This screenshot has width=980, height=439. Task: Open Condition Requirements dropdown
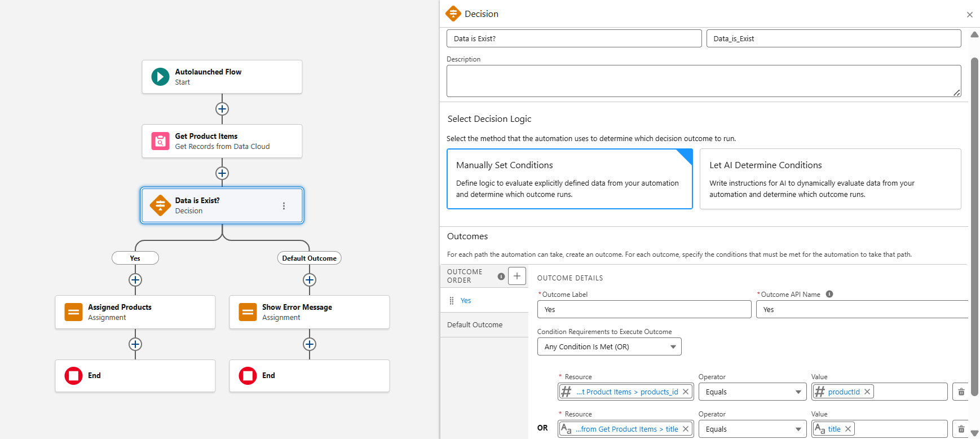tap(609, 346)
